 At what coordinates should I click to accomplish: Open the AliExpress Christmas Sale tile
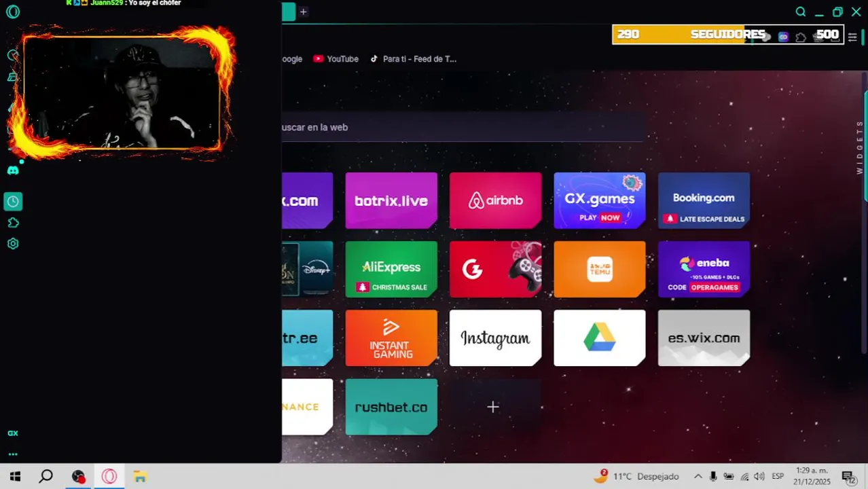pos(391,269)
